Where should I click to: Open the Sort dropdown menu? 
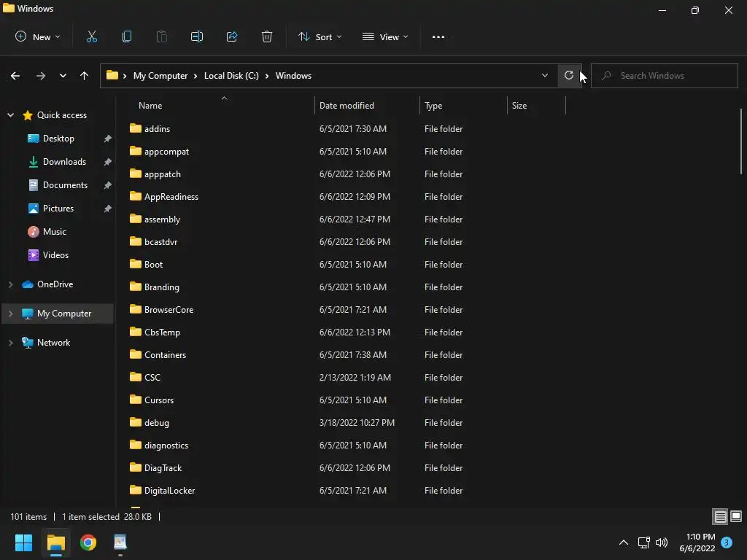pyautogui.click(x=320, y=36)
